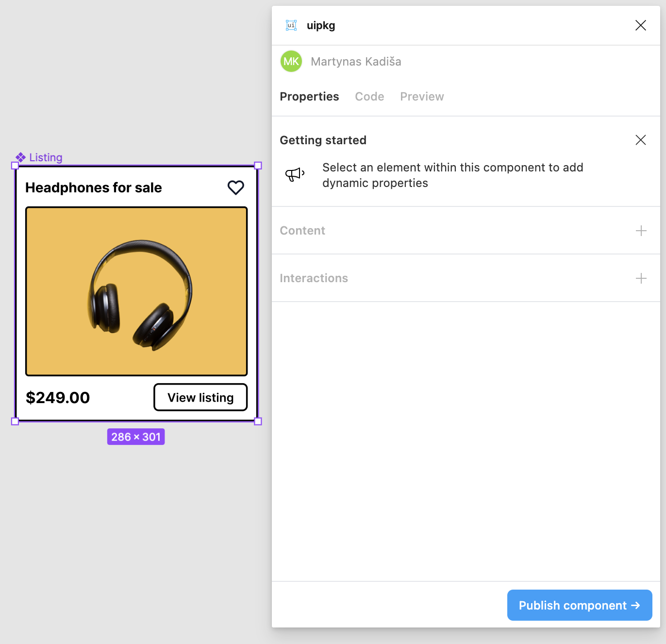666x644 pixels.
Task: Click the Select an element instruction text
Action: 453,175
